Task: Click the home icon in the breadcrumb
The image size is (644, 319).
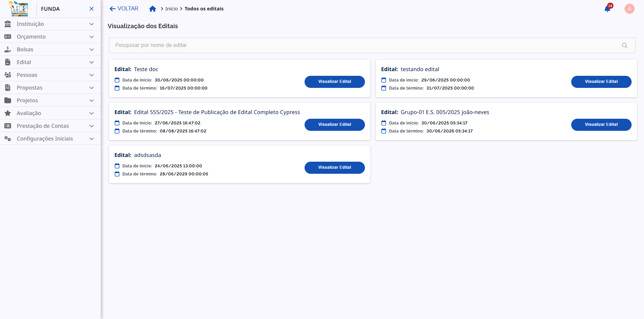Action: coord(153,9)
